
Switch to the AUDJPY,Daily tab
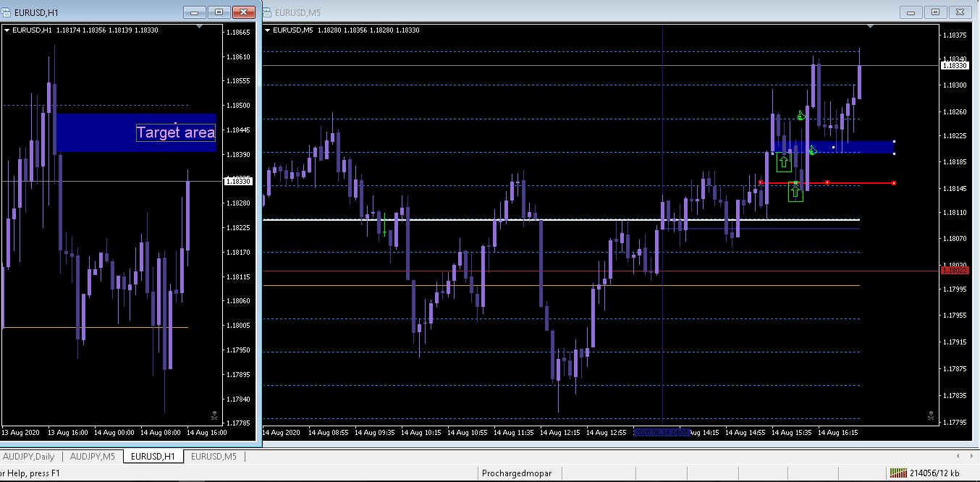pyautogui.click(x=30, y=457)
